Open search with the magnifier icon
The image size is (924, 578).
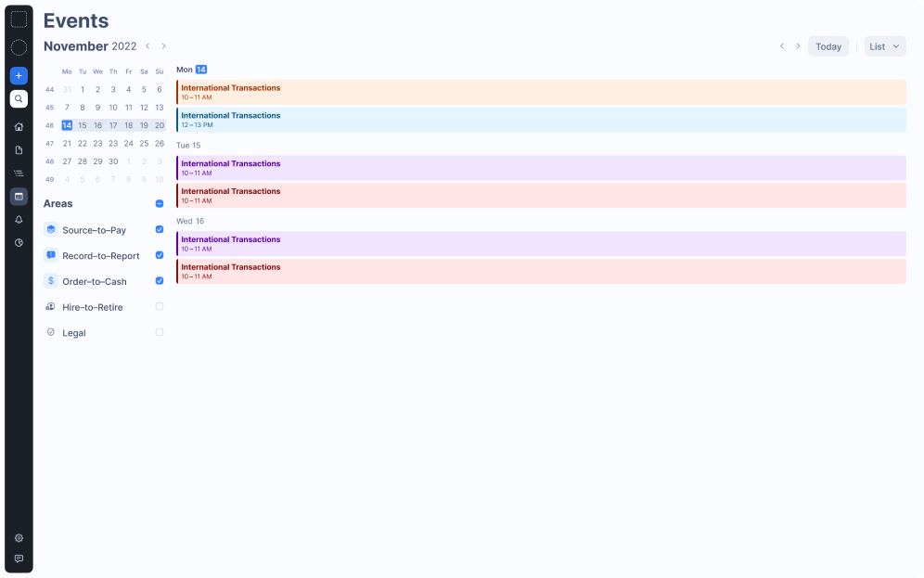(x=19, y=98)
